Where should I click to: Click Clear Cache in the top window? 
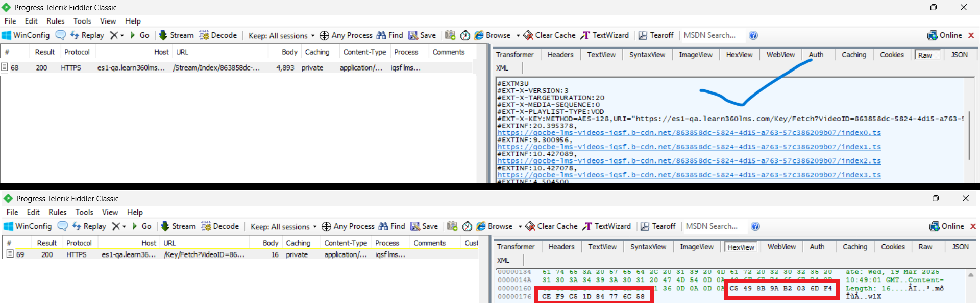pyautogui.click(x=550, y=35)
